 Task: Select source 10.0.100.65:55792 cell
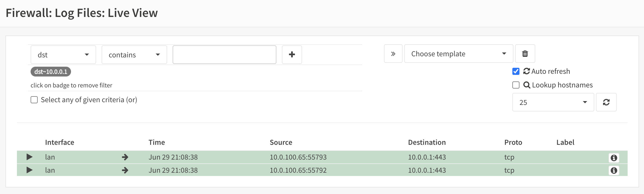[298, 170]
